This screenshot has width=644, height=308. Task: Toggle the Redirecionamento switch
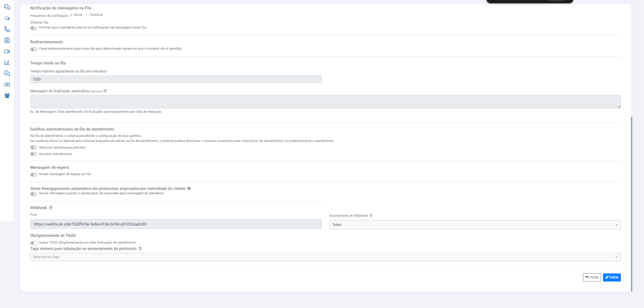click(34, 49)
